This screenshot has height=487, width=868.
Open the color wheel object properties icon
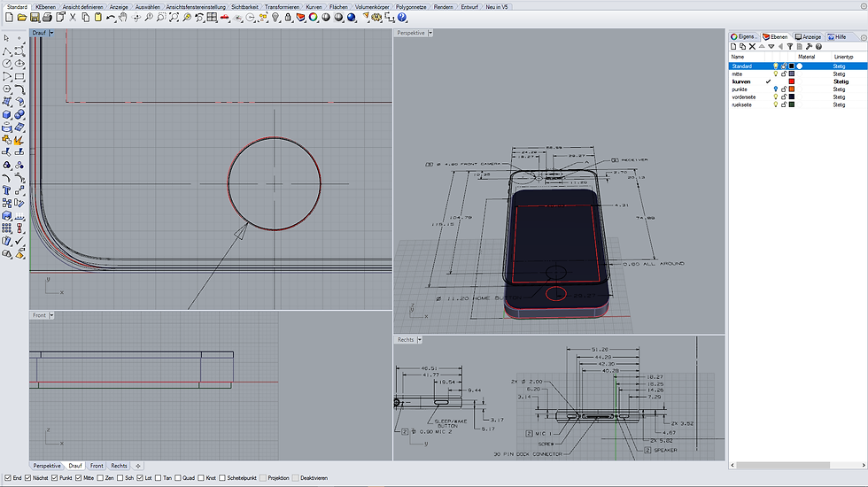pyautogui.click(x=314, y=18)
